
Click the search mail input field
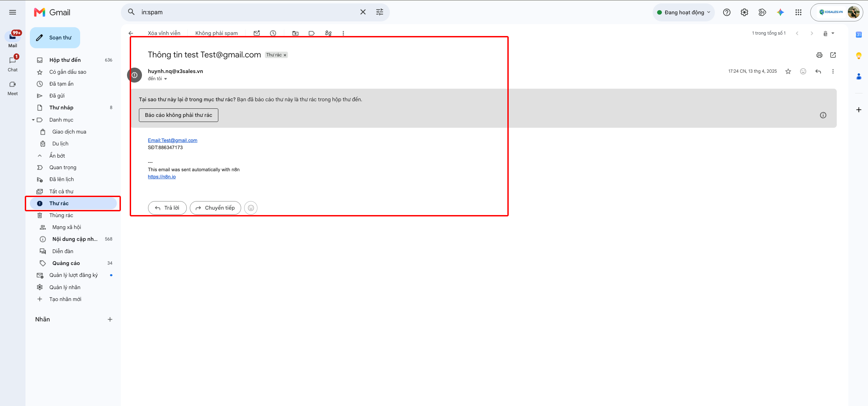[x=248, y=12]
